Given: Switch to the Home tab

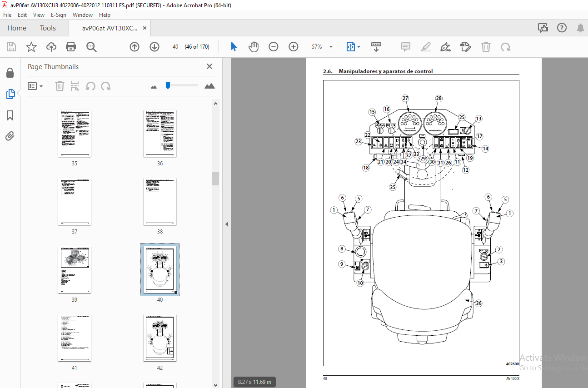Looking at the screenshot, I should 17,28.
